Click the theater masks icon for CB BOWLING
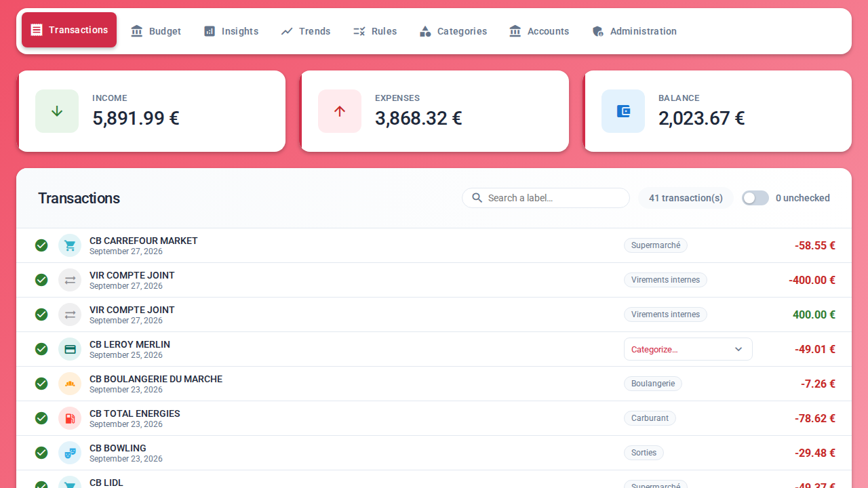The width and height of the screenshot is (868, 488). pos(70,453)
